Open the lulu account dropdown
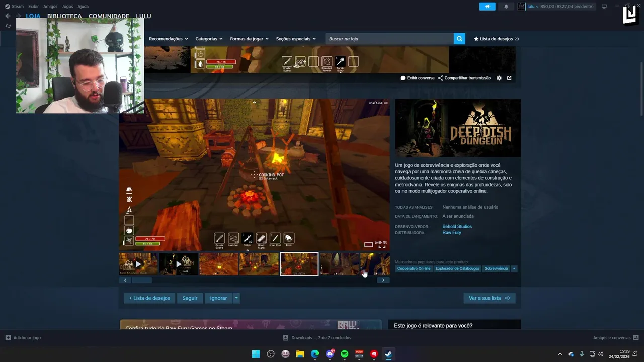The image size is (644, 362). coord(533,6)
